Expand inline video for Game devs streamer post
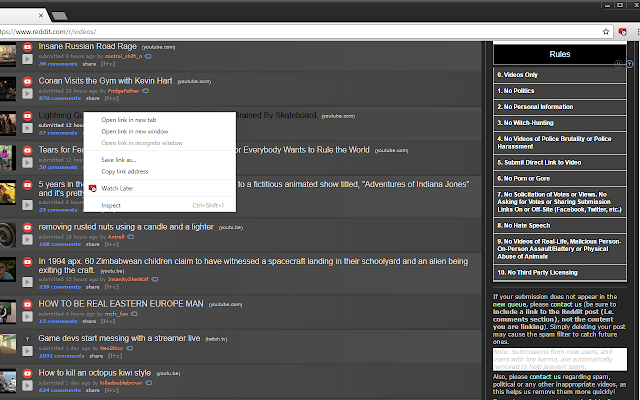The height and width of the screenshot is (400, 640). 27,351
